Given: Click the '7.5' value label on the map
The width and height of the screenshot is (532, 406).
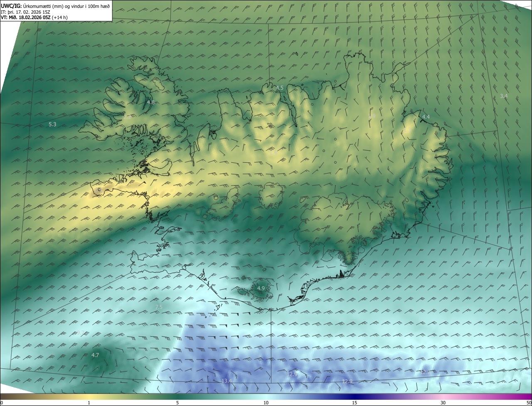Looking at the screenshot, I should [159, 307].
